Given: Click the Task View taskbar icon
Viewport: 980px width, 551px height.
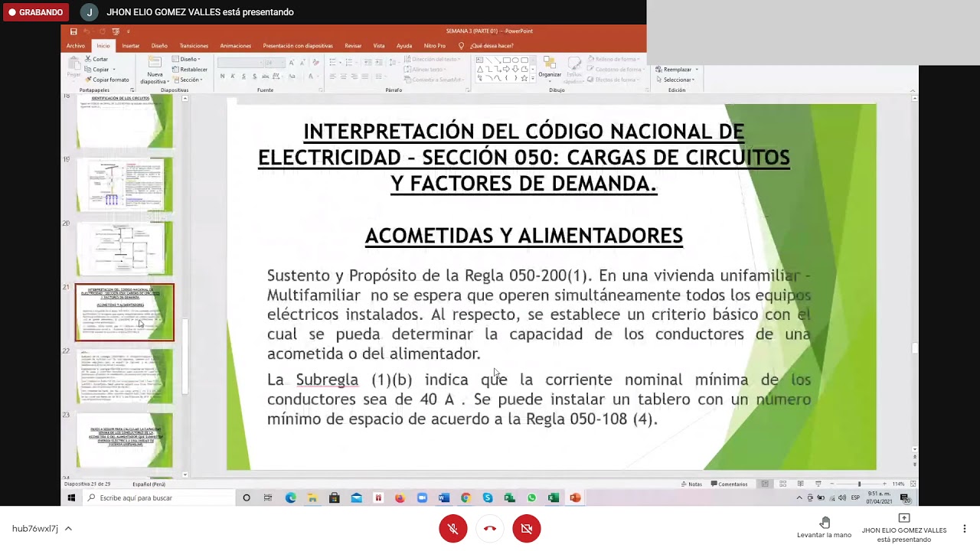Looking at the screenshot, I should pos(268,498).
